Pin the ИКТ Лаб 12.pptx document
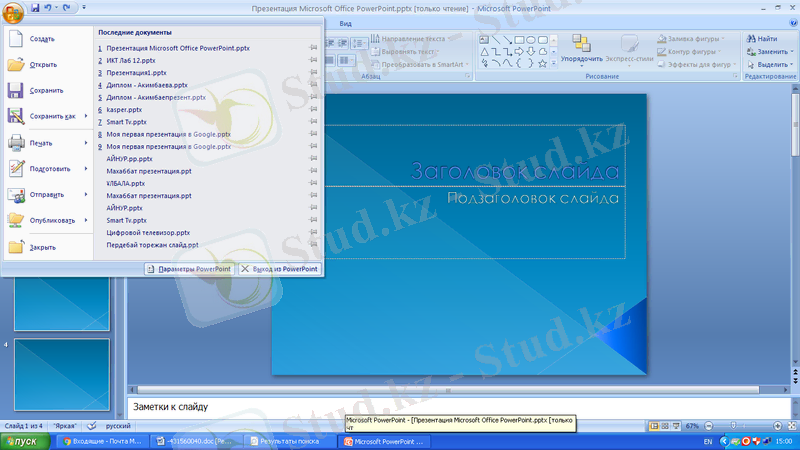Screen dimensions: 800x450 click(x=314, y=60)
